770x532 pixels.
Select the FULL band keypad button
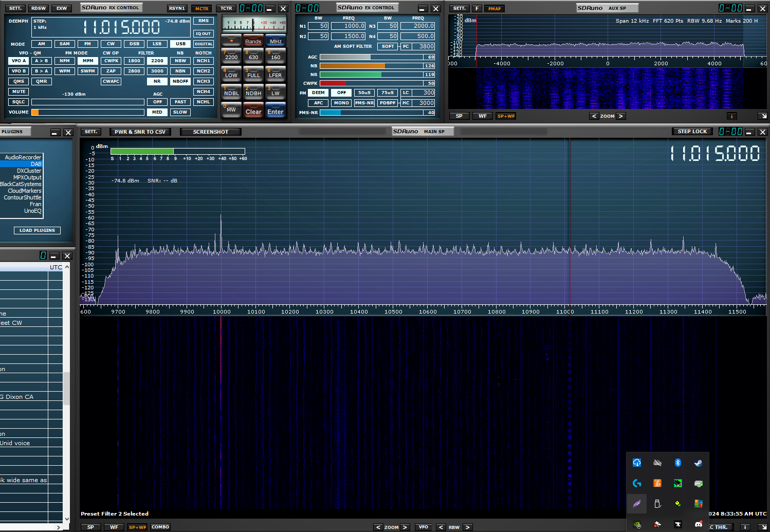click(x=253, y=74)
